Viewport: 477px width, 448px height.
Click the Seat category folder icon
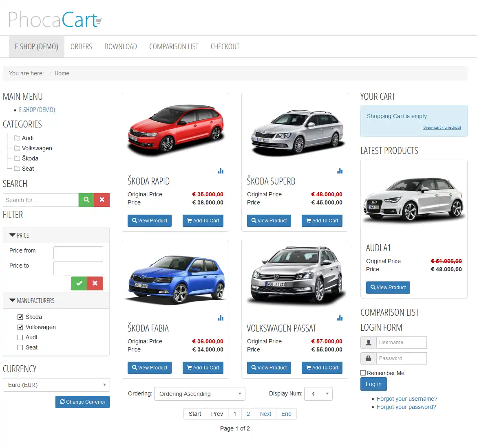coord(17,168)
